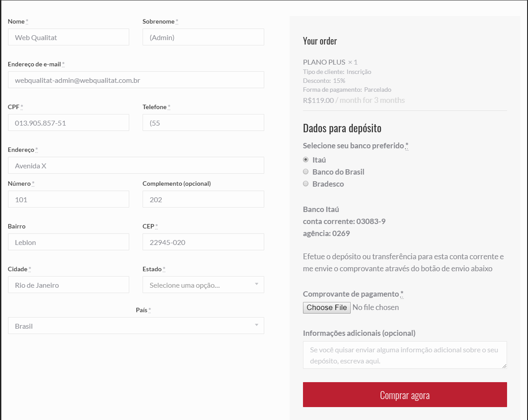
Task: Click the CPF input field
Action: pos(69,123)
